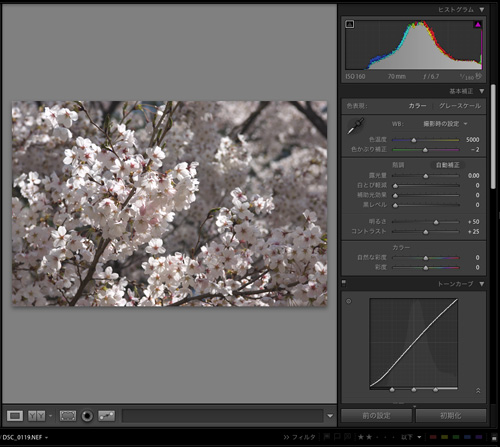Switch to Before/After YY view
This screenshot has height=447, width=500.
(x=37, y=416)
